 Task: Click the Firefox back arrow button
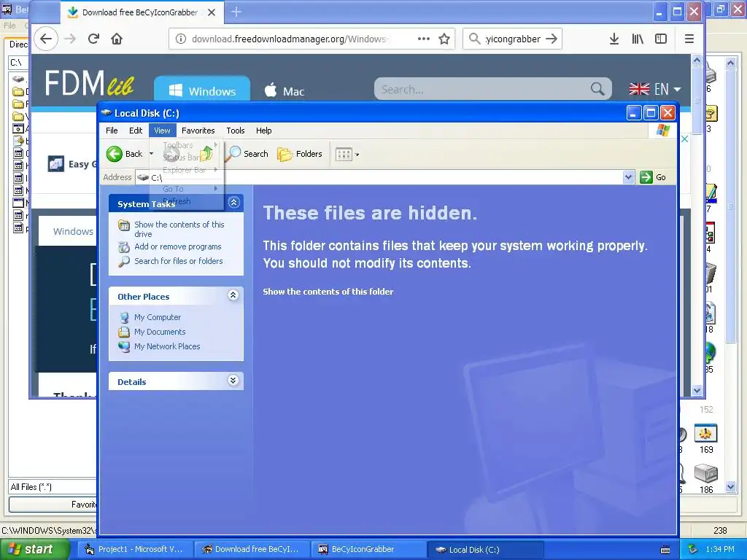(46, 39)
